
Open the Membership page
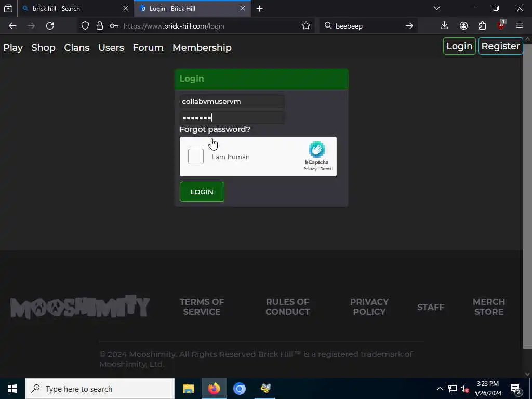(x=202, y=48)
